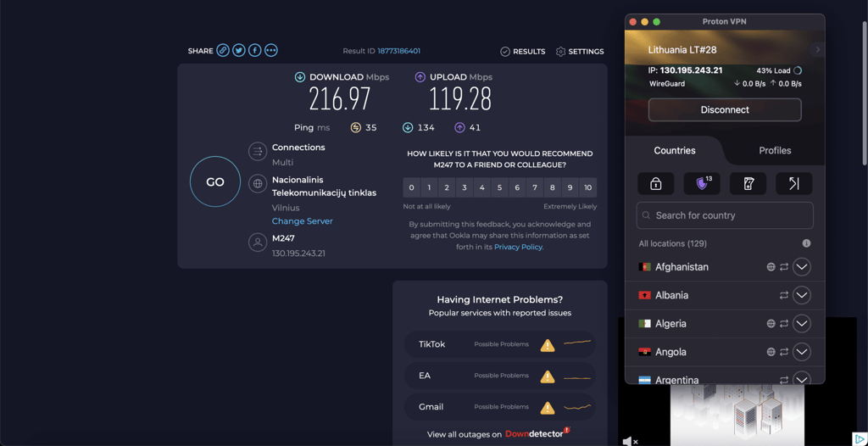Image resolution: width=868 pixels, height=446 pixels.
Task: Expand Algeria server list
Action: 802,324
